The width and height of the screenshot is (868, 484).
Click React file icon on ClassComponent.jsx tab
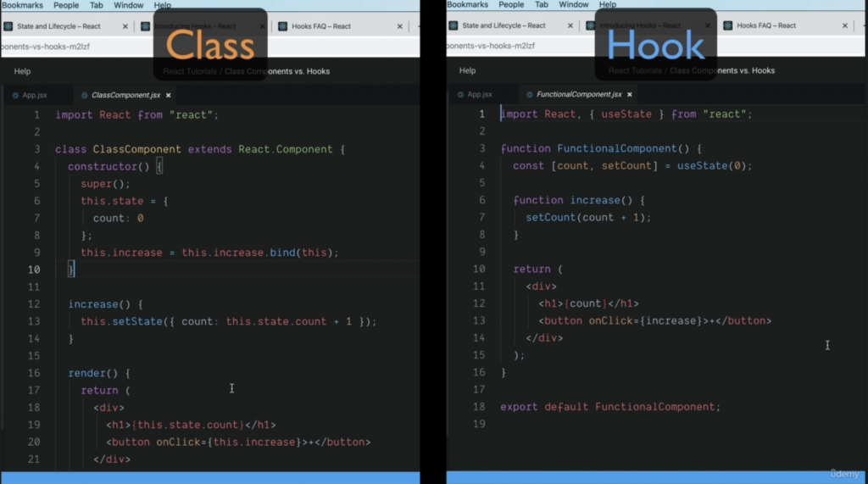tap(84, 95)
